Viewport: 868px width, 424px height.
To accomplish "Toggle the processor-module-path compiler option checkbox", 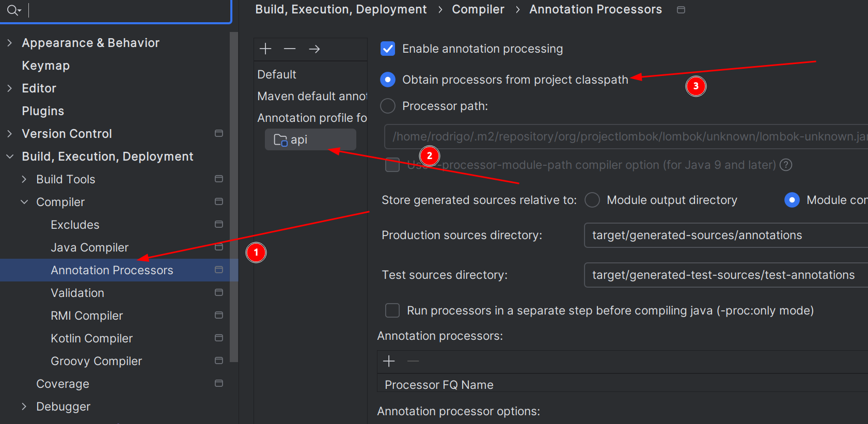I will click(x=392, y=165).
